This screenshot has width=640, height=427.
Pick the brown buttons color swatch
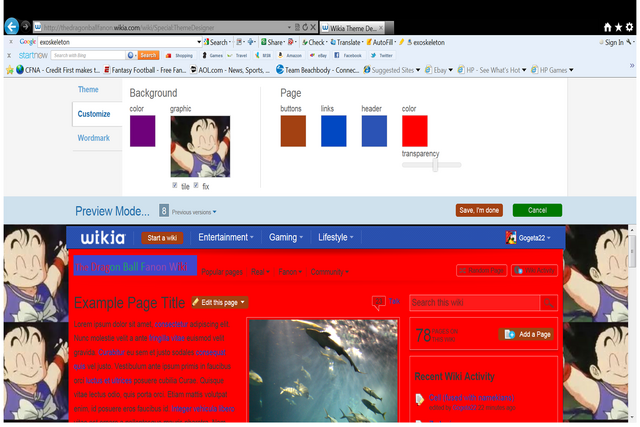point(293,131)
